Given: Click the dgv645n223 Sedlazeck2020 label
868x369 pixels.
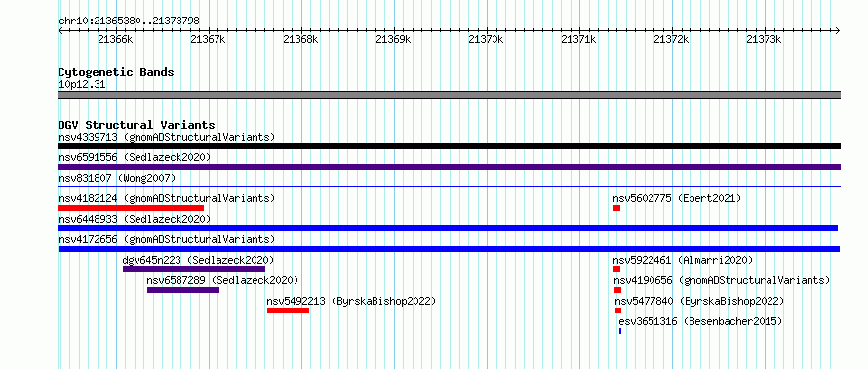Looking at the screenshot, I should 198,260.
